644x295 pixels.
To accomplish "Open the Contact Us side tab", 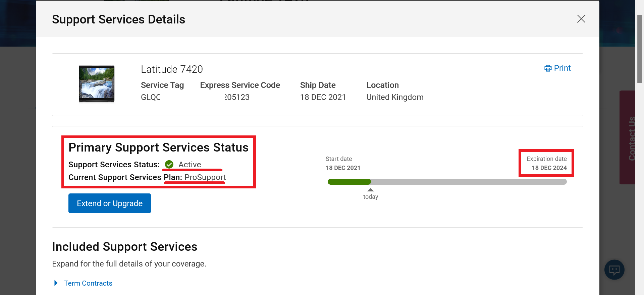I will pyautogui.click(x=629, y=137).
